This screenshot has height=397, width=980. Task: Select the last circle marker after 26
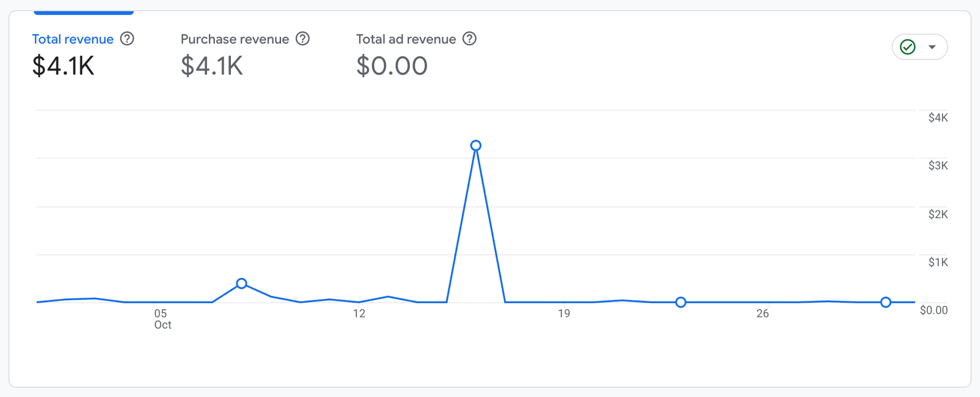[x=886, y=302]
